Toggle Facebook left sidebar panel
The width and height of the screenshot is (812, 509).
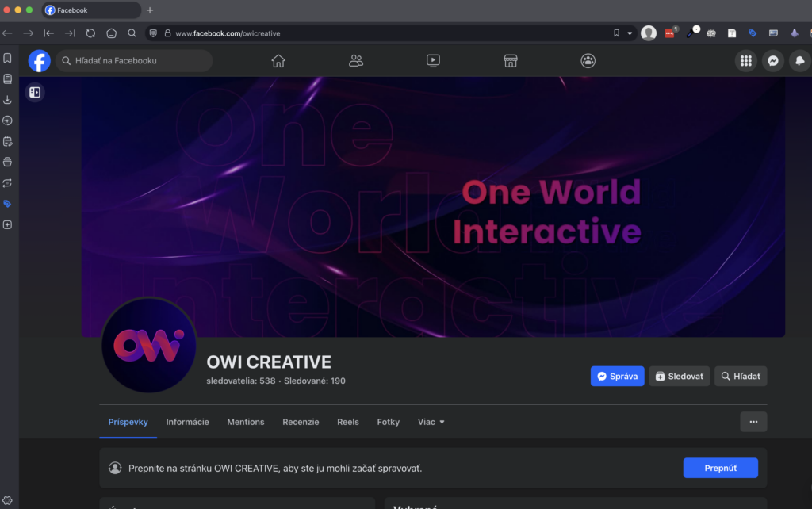pyautogui.click(x=35, y=92)
